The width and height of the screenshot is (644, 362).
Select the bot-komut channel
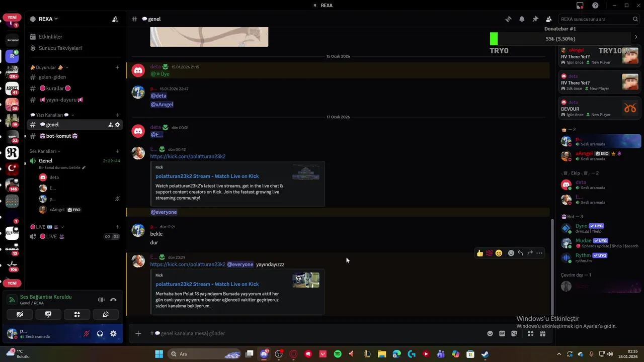[75, 136]
